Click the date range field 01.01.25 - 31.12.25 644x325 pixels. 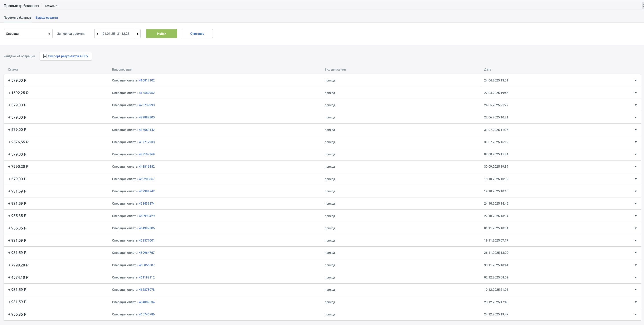pos(116,34)
